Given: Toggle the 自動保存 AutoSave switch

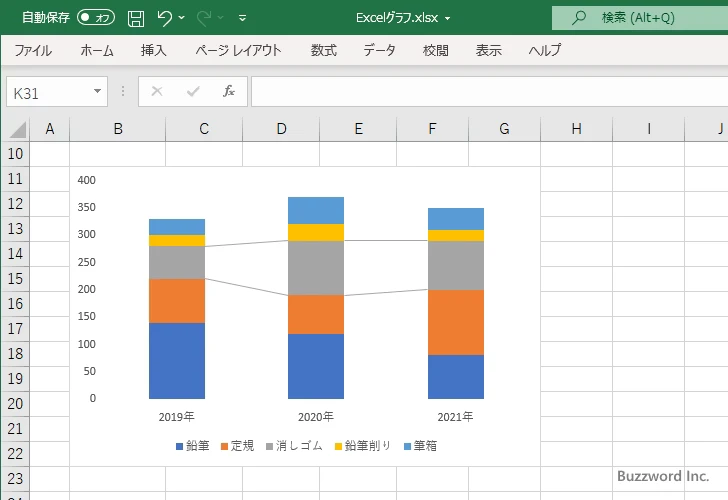Looking at the screenshot, I should [x=96, y=18].
